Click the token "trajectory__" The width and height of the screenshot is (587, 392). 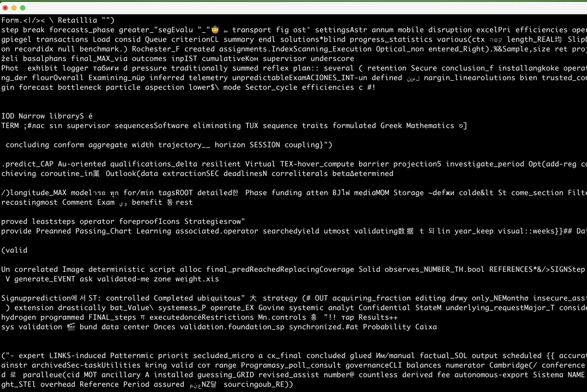point(184,145)
